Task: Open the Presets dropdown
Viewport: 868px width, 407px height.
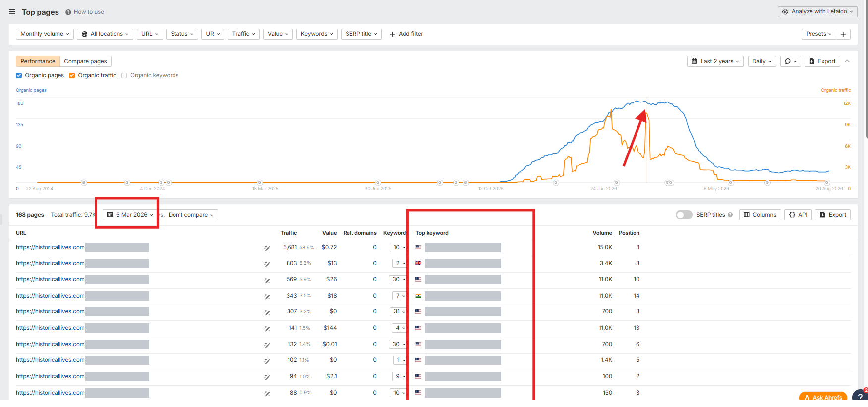Action: 818,34
